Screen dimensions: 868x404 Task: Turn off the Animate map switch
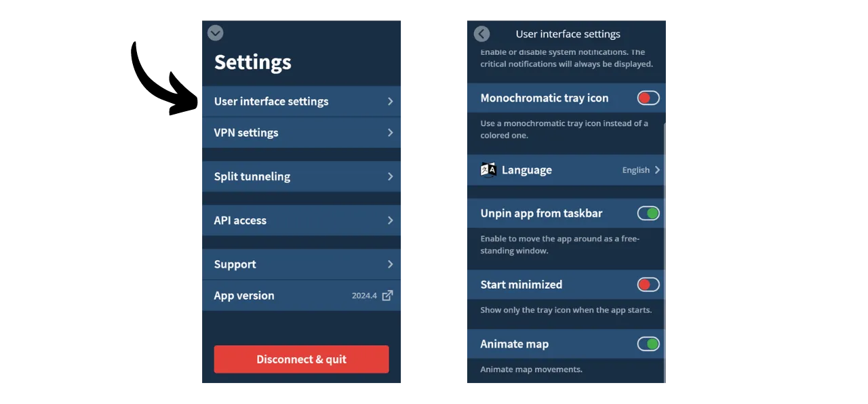click(648, 344)
